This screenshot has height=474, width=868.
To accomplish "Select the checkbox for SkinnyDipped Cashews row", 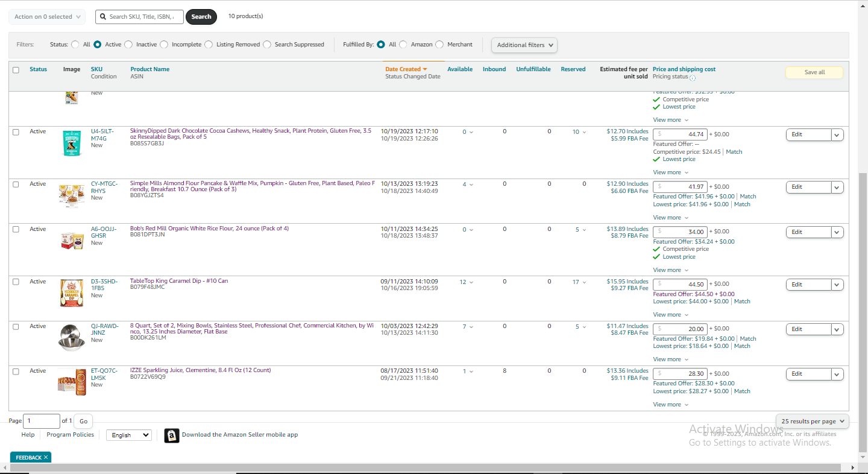I will coord(16,132).
